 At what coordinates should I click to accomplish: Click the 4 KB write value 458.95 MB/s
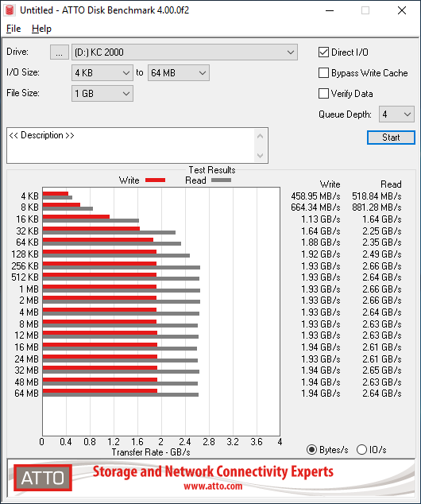[x=315, y=196]
